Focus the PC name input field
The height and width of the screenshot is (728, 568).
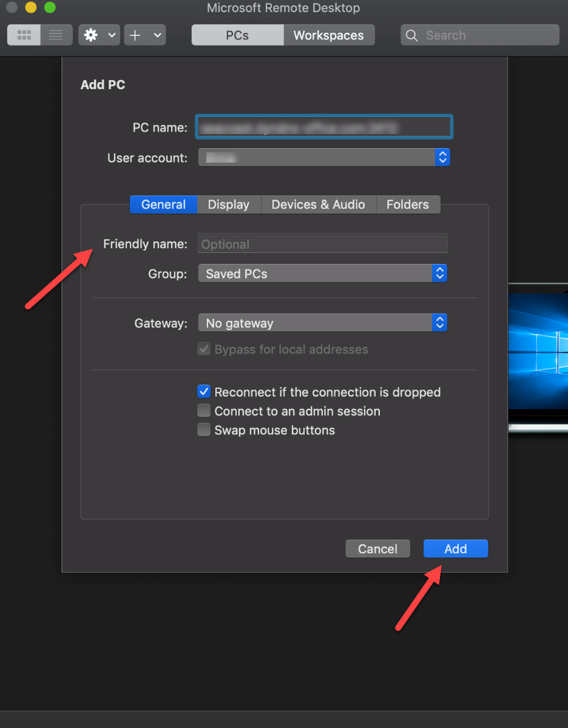(x=324, y=127)
